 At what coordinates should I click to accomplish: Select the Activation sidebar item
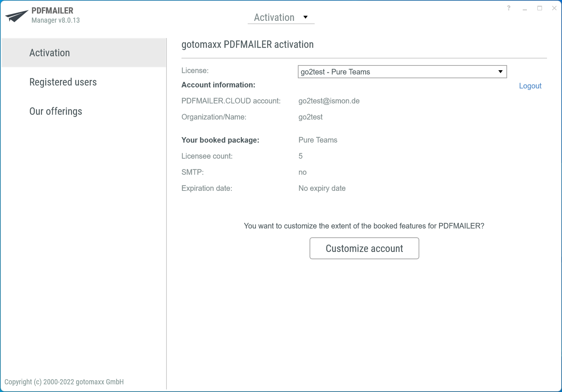click(x=84, y=53)
